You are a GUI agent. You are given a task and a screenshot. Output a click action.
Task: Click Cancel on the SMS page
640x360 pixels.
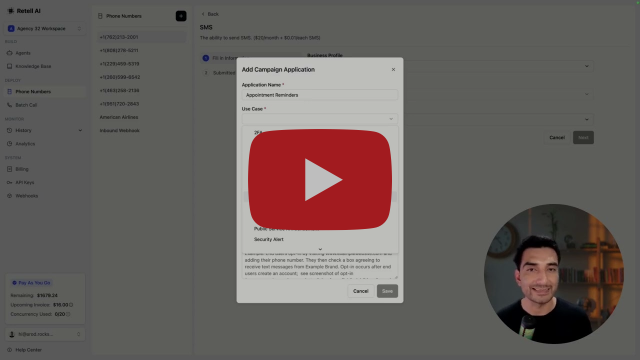[x=557, y=138]
